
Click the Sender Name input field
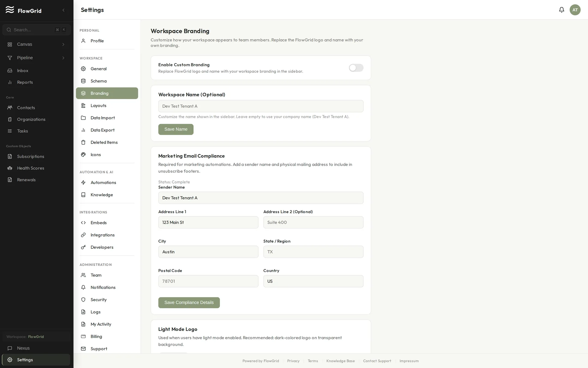coord(261,198)
